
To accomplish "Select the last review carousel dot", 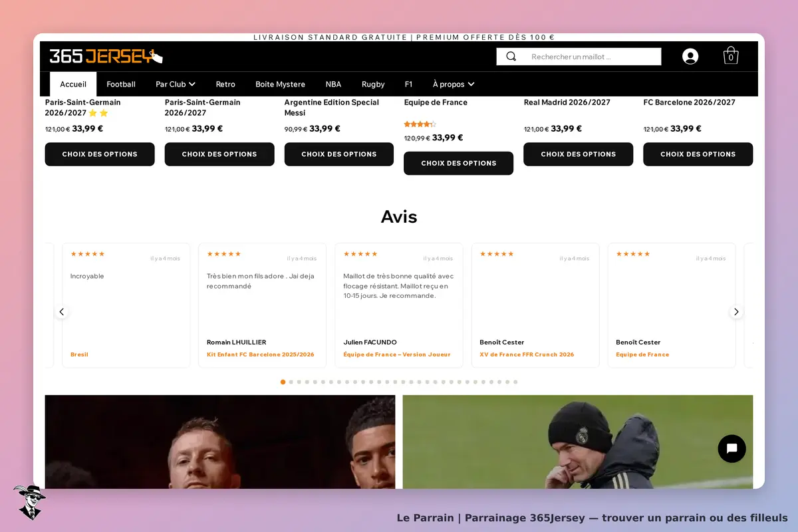I will coord(515,382).
